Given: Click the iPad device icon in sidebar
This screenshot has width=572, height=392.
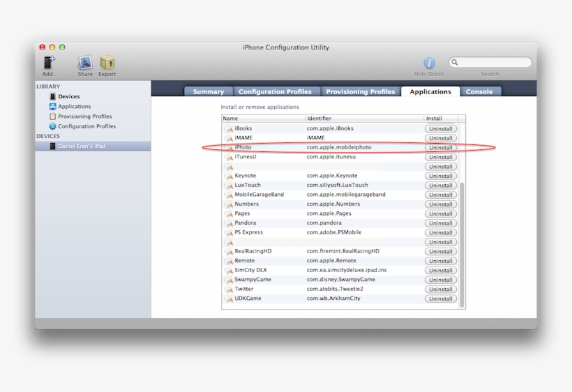Looking at the screenshot, I should pos(52,146).
